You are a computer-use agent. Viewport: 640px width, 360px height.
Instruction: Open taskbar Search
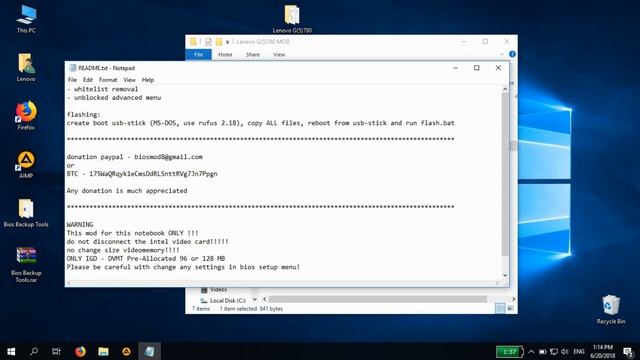(34, 351)
